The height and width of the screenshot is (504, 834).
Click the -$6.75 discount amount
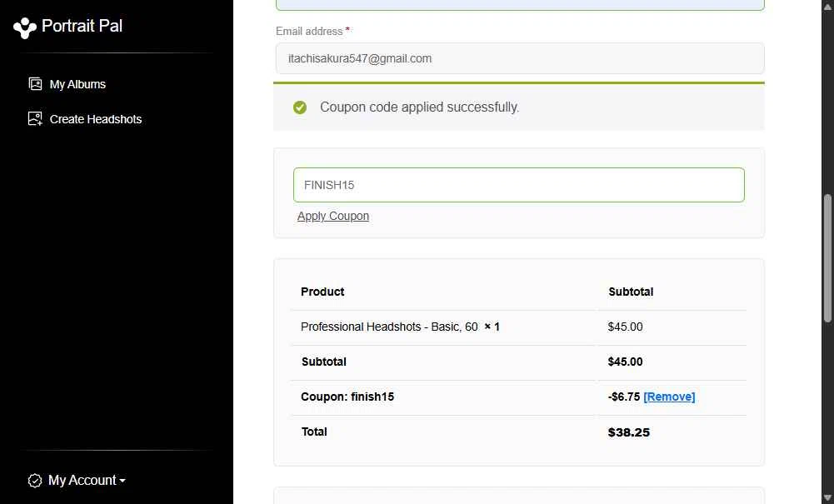[624, 397]
